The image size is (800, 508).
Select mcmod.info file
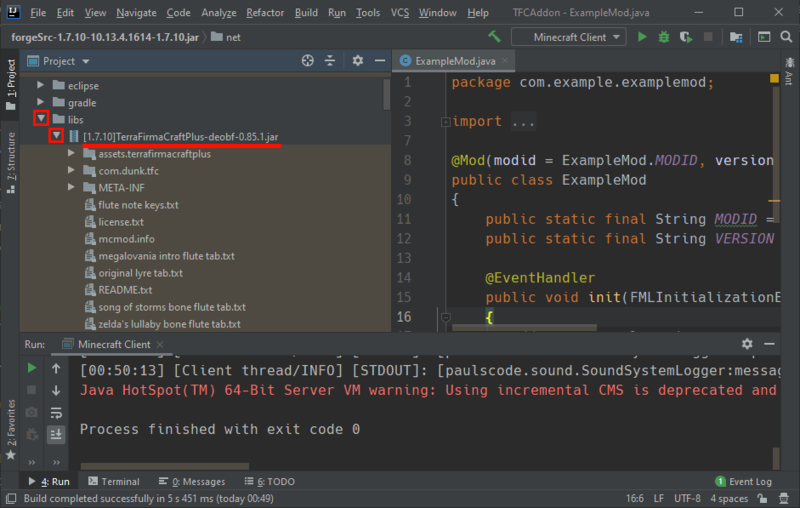126,239
